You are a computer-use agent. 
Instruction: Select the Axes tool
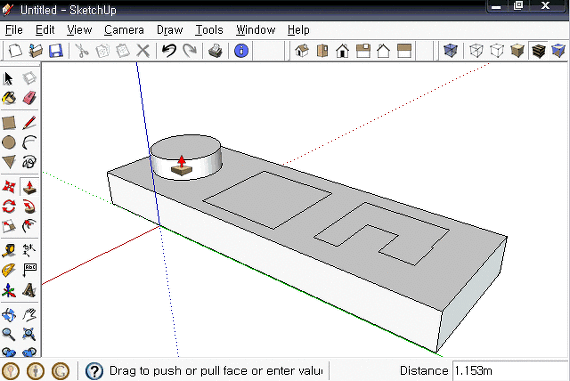pyautogui.click(x=9, y=290)
